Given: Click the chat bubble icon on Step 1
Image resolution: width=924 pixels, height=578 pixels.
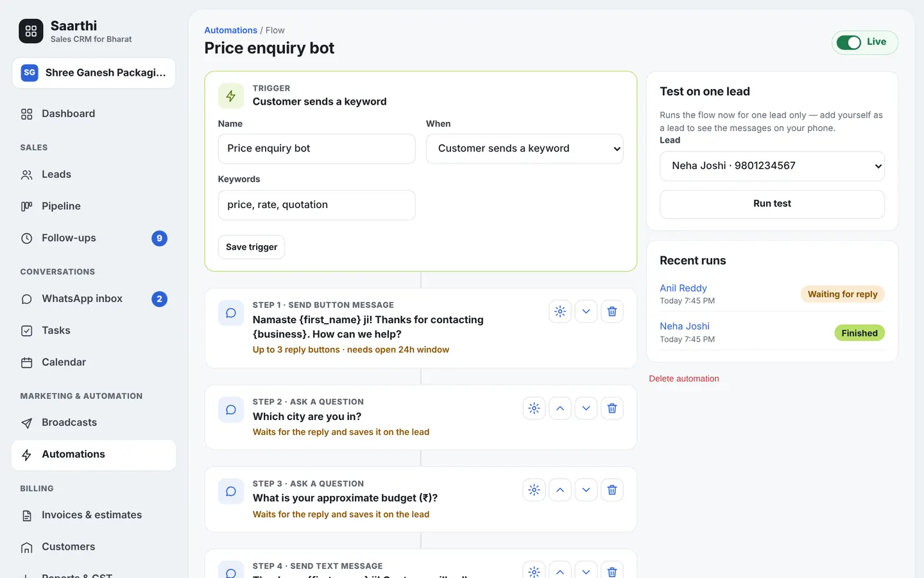Looking at the screenshot, I should pos(231,313).
